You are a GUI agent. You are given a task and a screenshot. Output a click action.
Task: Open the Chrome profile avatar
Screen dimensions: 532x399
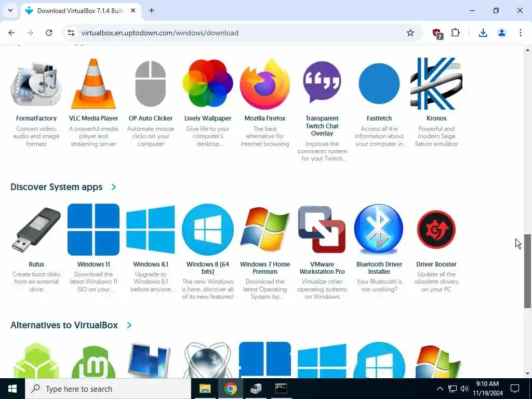point(501,33)
